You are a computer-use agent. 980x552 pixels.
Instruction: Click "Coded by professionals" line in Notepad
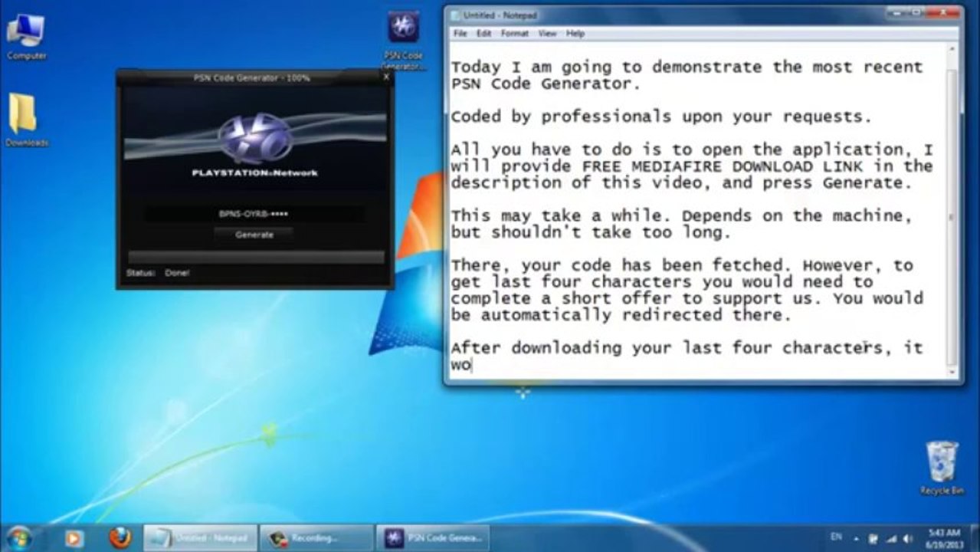661,117
